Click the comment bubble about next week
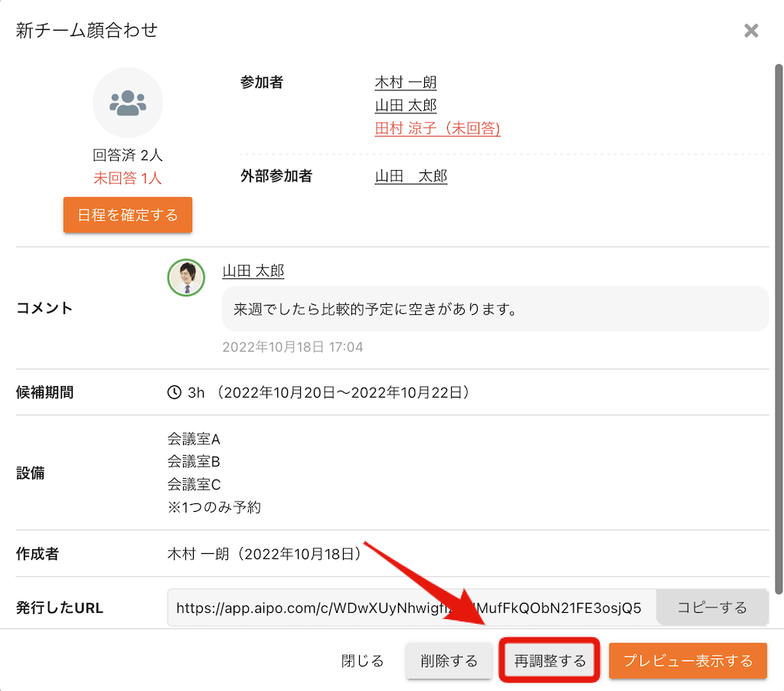The height and width of the screenshot is (691, 784). tap(495, 309)
